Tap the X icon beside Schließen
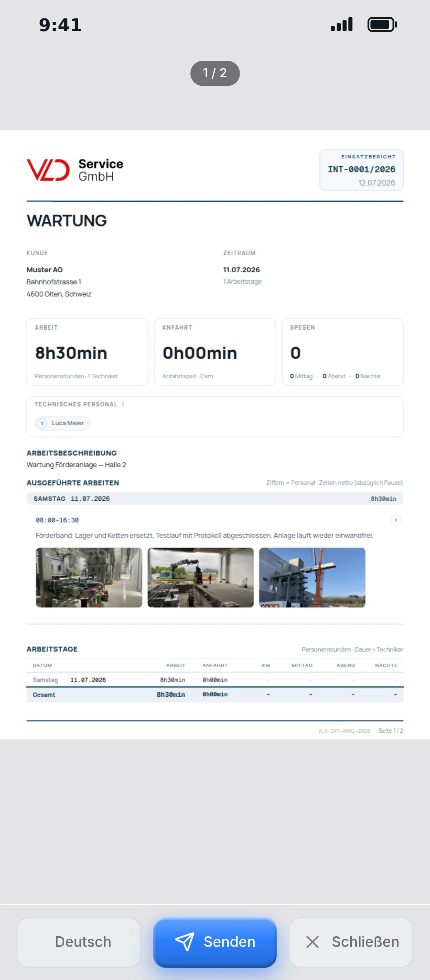This screenshot has height=980, width=430. pos(312,942)
